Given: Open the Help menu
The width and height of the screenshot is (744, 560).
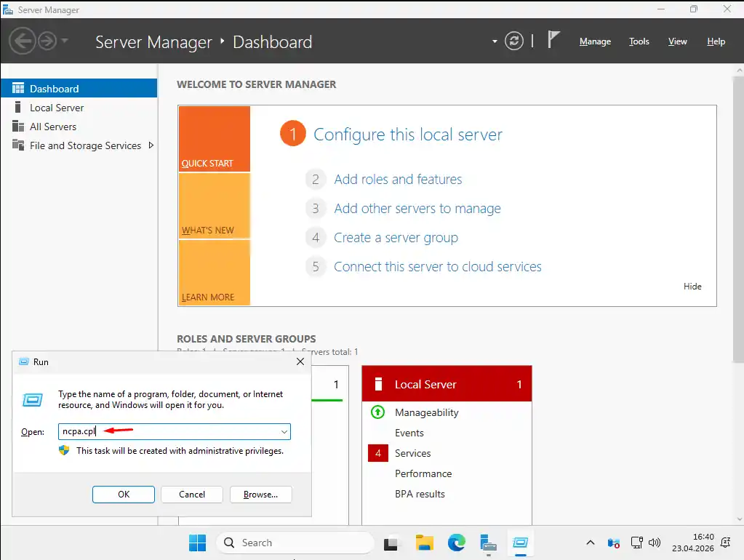Looking at the screenshot, I should [716, 41].
